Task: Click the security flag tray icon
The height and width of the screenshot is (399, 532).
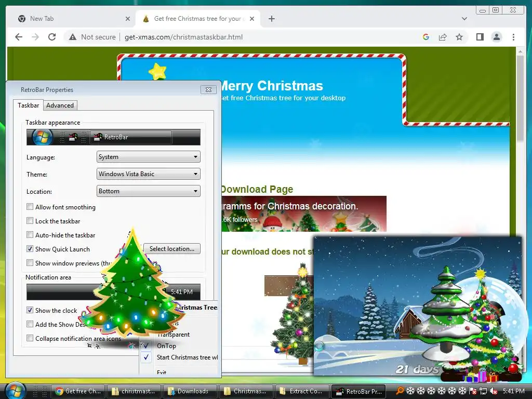Action: [473, 391]
